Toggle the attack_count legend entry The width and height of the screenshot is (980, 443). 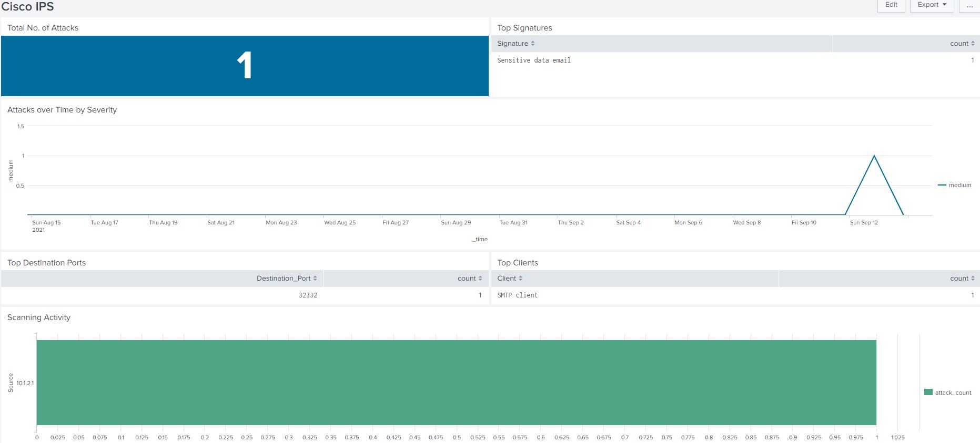(948, 393)
